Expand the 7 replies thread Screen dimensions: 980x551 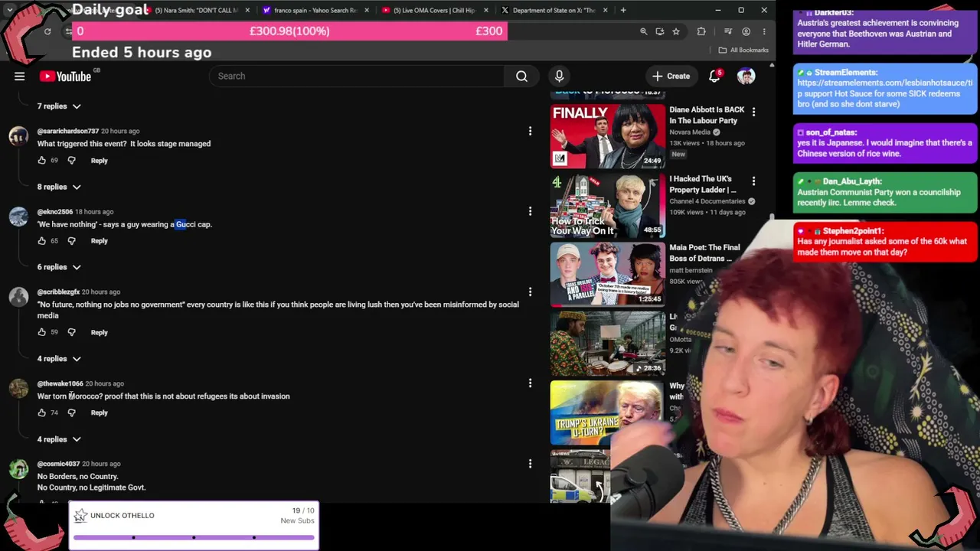click(x=59, y=106)
